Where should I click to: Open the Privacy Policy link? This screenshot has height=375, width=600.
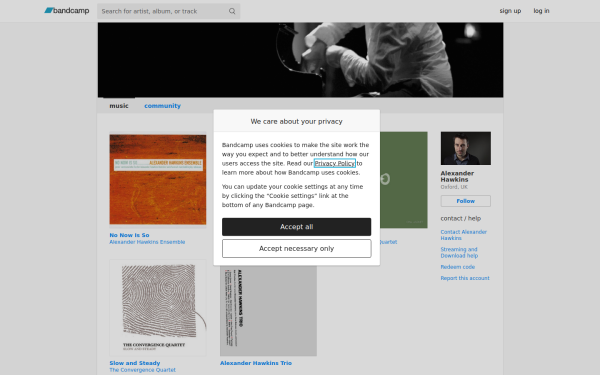[335, 163]
